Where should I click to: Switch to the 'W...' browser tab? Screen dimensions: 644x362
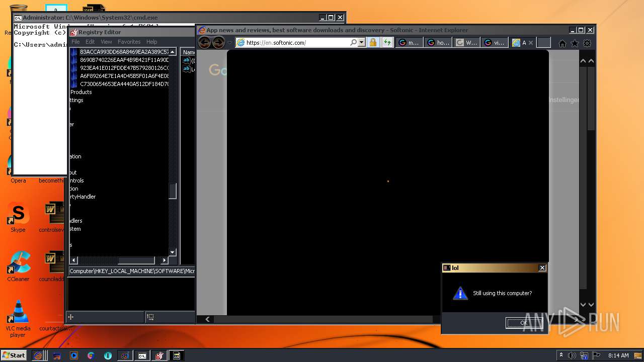click(x=466, y=43)
